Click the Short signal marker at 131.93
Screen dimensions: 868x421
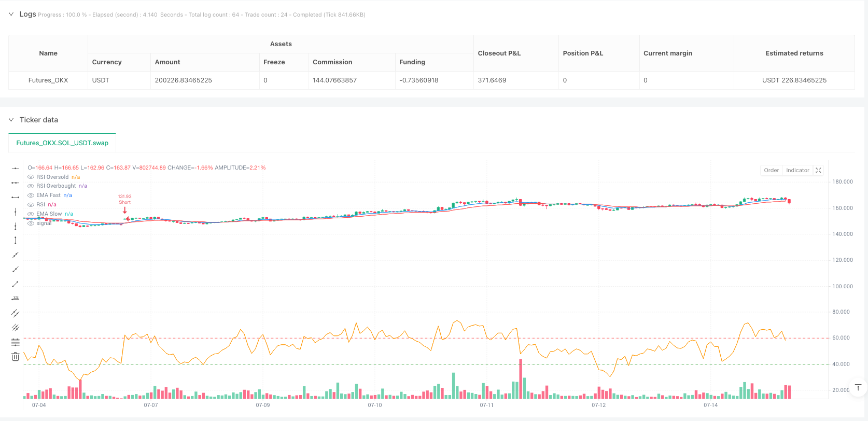[x=125, y=210]
